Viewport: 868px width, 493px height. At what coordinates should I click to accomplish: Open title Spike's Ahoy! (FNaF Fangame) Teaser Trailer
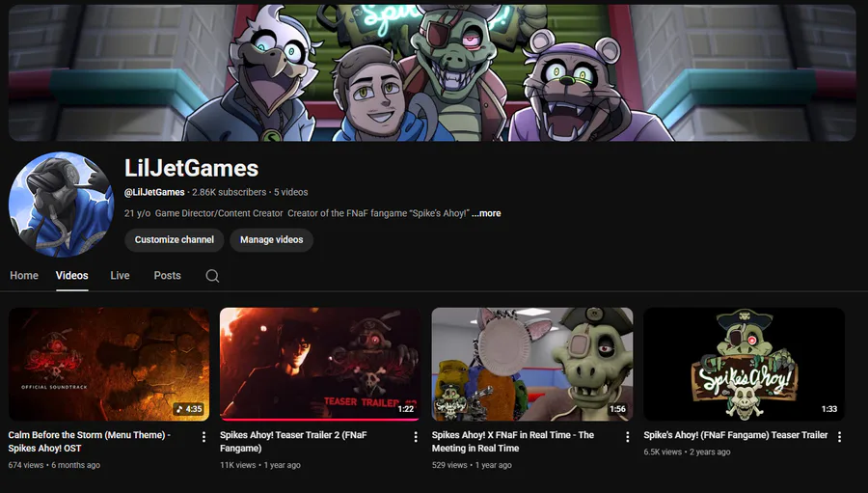click(x=736, y=435)
